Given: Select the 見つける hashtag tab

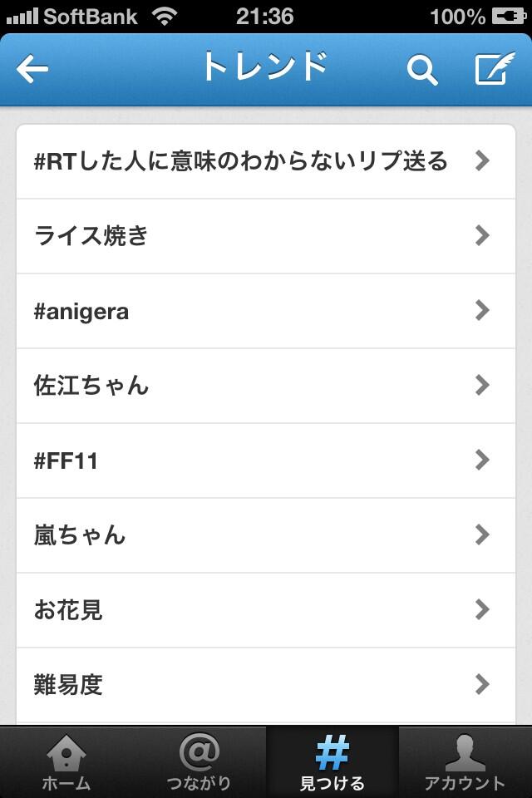Looking at the screenshot, I should pos(332,762).
